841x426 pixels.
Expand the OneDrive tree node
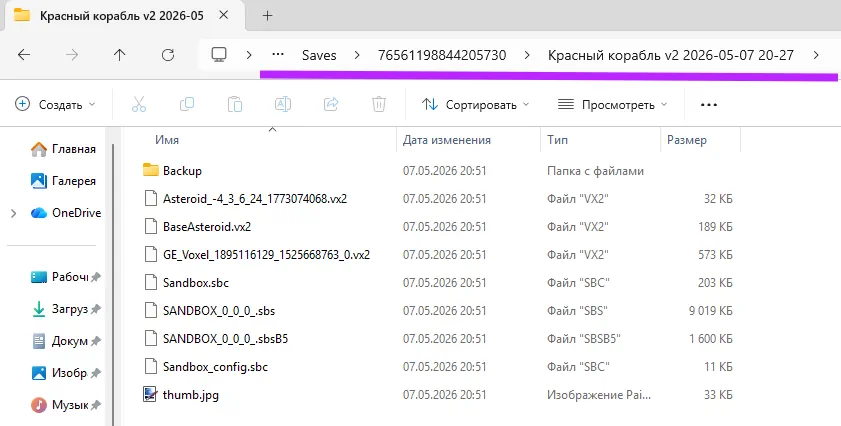tap(13, 214)
